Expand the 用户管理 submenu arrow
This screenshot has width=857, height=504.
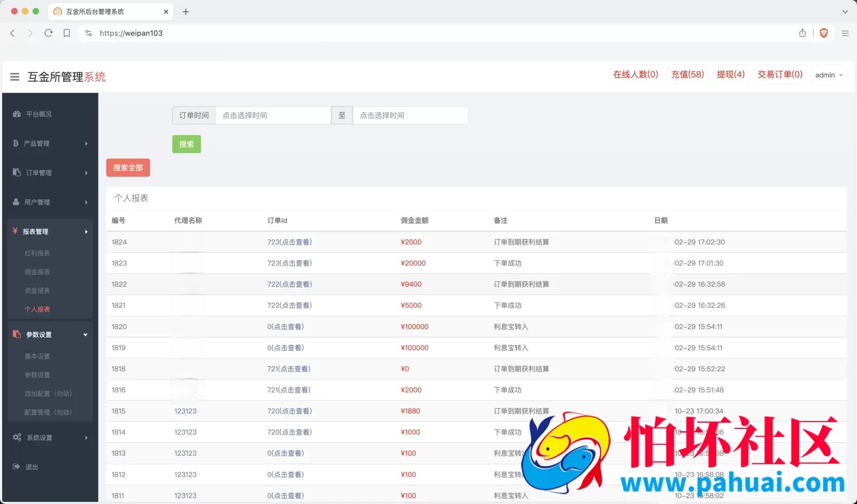(86, 202)
